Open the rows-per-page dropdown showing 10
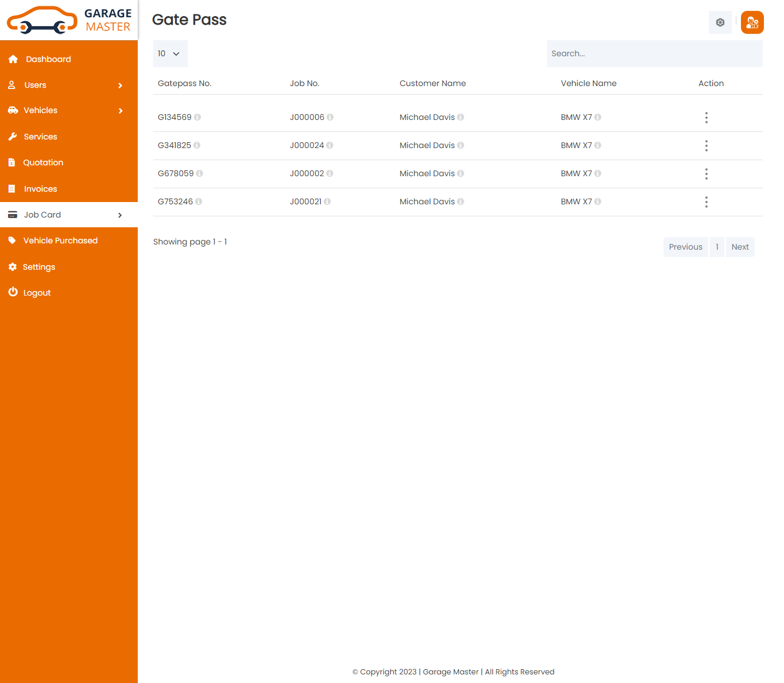Viewport: 784px width, 683px height. (170, 54)
